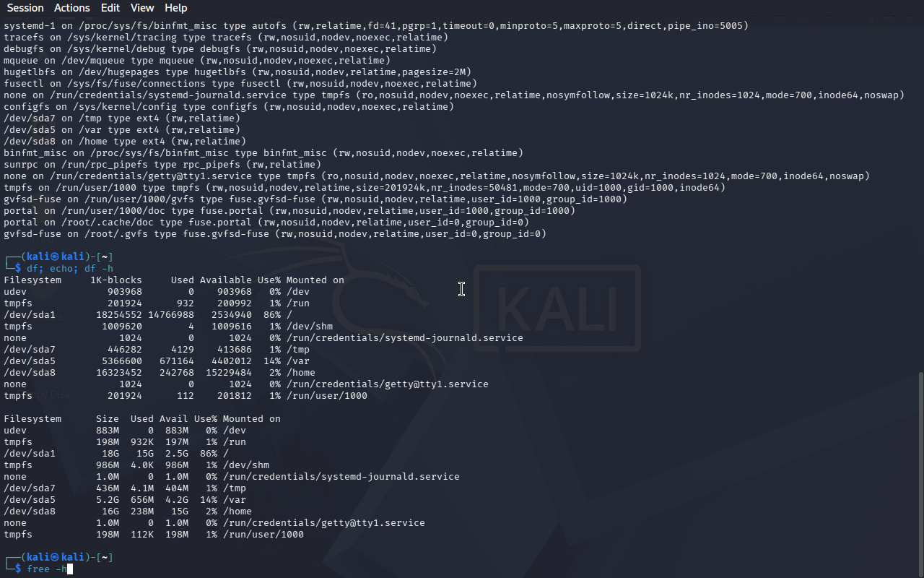This screenshot has width=924, height=578.
Task: Click the '/dev/sda1' entry in the 1K-blocks table
Action: click(30, 315)
